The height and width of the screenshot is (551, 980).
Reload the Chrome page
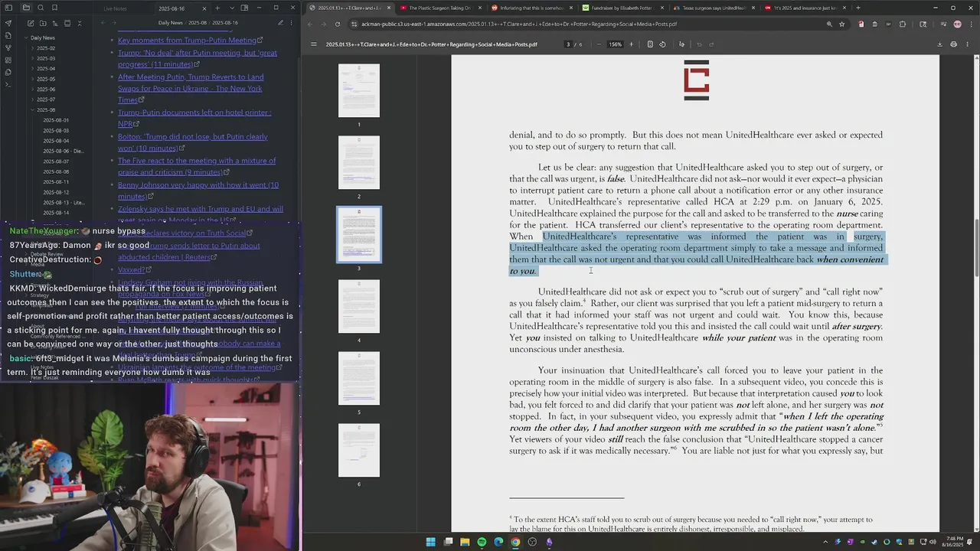[x=337, y=24]
